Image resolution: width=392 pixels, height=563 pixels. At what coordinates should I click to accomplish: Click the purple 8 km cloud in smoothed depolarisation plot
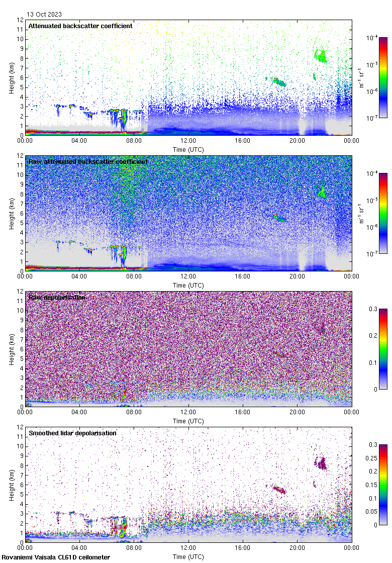tap(321, 463)
